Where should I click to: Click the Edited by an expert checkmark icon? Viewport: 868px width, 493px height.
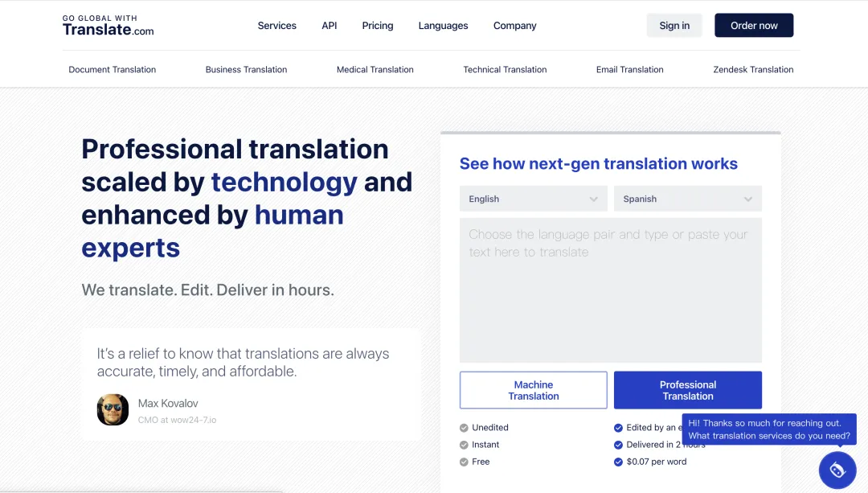coord(618,428)
